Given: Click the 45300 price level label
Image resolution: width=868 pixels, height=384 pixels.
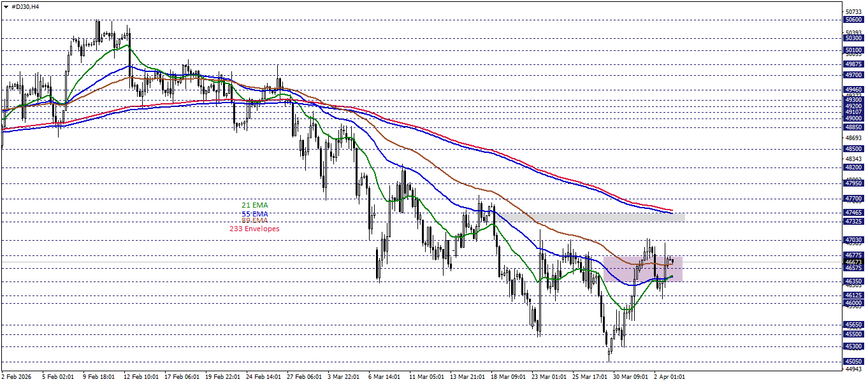Looking at the screenshot, I should 853,346.
